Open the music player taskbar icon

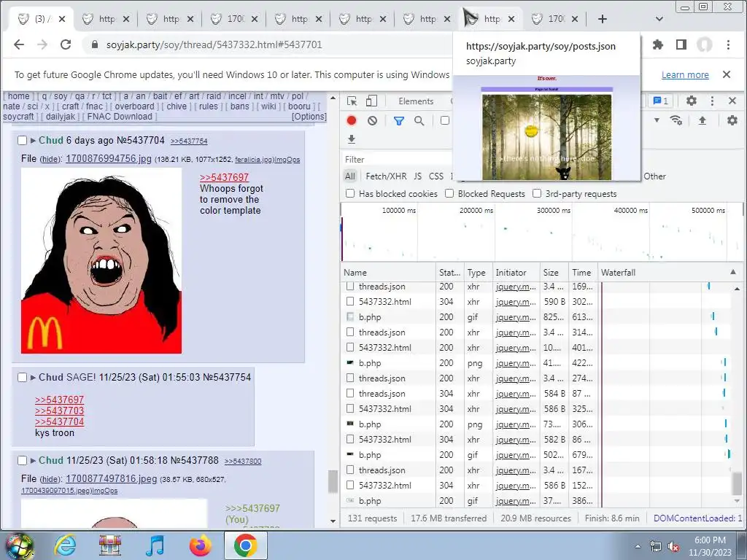click(155, 545)
